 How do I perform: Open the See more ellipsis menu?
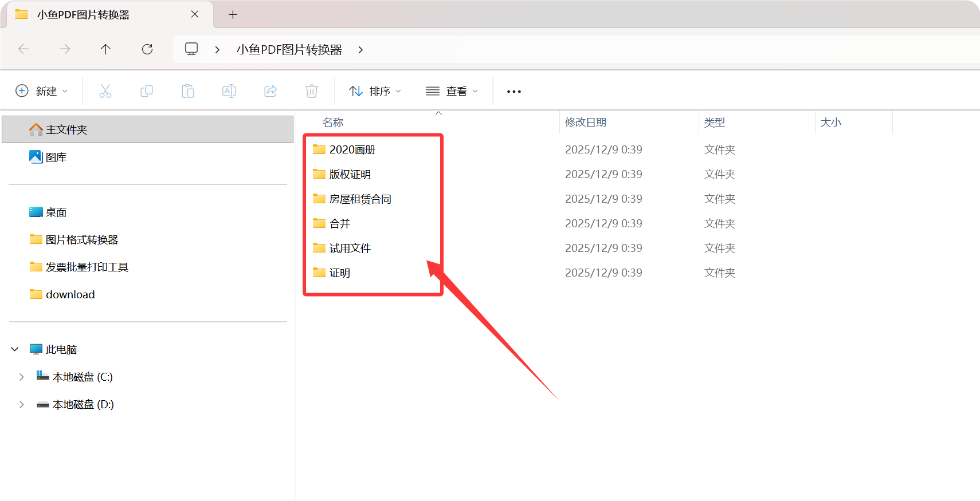pyautogui.click(x=514, y=92)
